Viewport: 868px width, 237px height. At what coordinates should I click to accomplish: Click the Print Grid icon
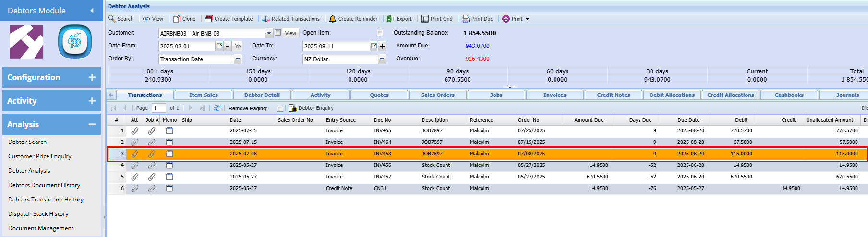click(x=425, y=19)
